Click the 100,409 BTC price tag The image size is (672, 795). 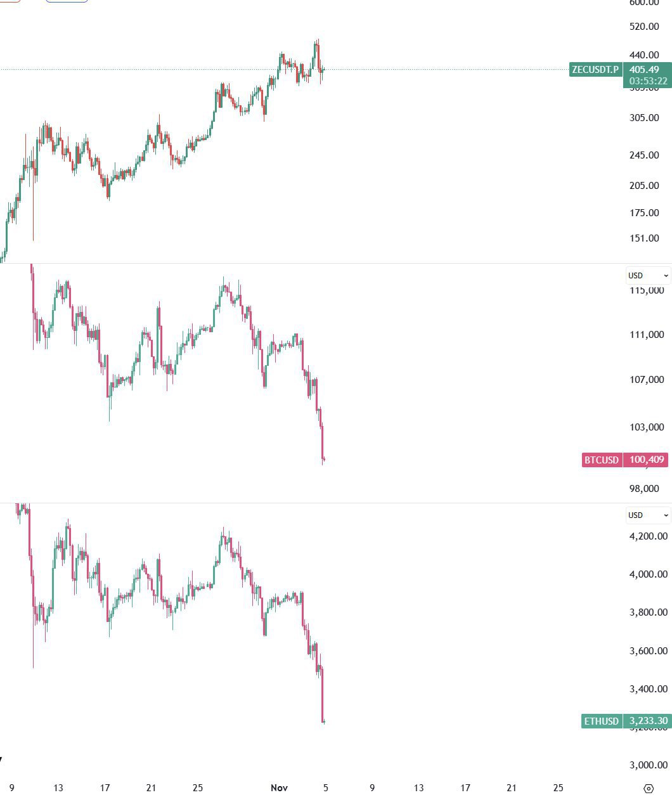[x=646, y=460]
